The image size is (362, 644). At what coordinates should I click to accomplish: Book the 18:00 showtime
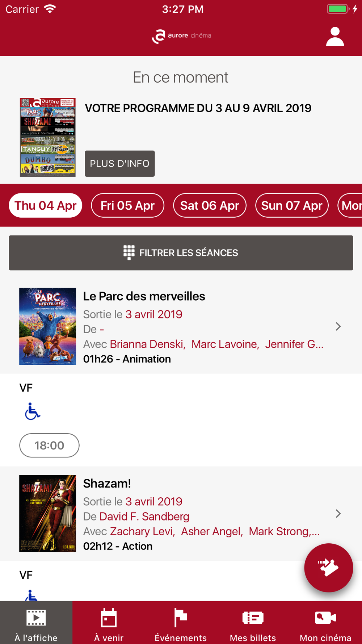click(x=49, y=445)
